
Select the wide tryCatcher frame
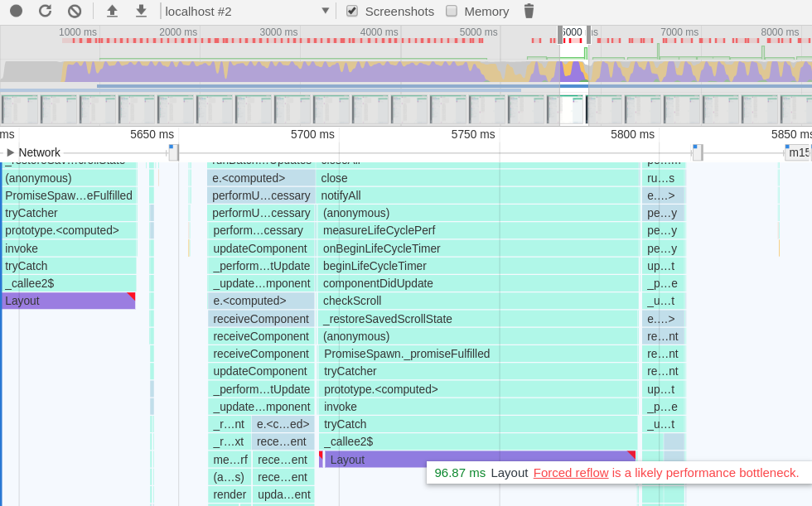coord(479,372)
